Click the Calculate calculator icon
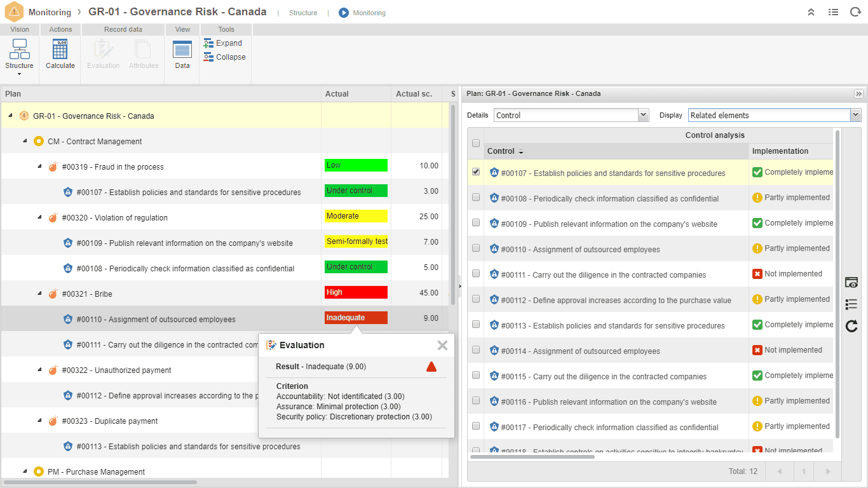The height and width of the screenshot is (488, 868). pyautogui.click(x=60, y=50)
